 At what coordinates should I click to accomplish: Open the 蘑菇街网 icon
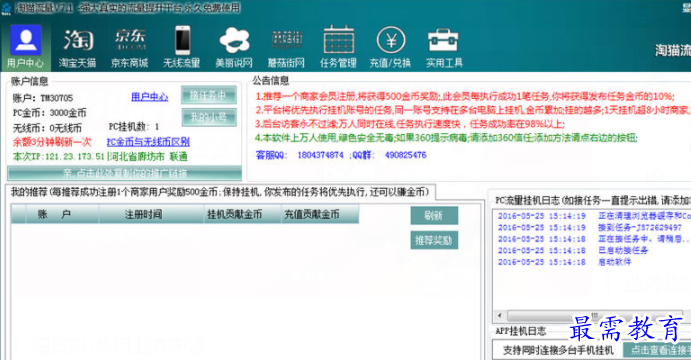click(x=286, y=47)
